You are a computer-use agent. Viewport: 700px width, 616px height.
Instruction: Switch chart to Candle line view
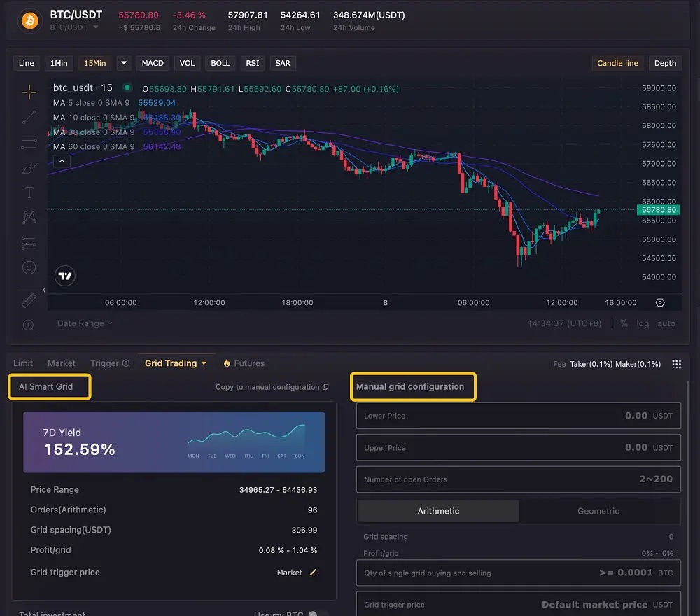point(617,63)
